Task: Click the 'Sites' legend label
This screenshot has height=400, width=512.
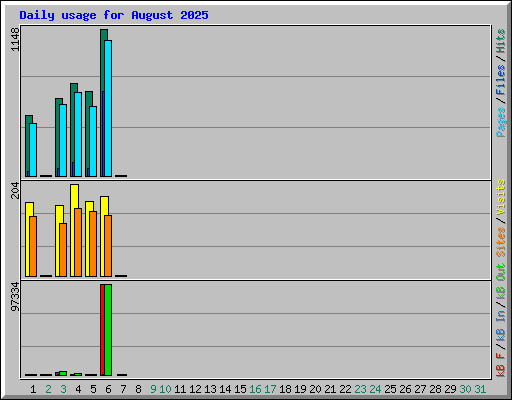Action: 500,241
